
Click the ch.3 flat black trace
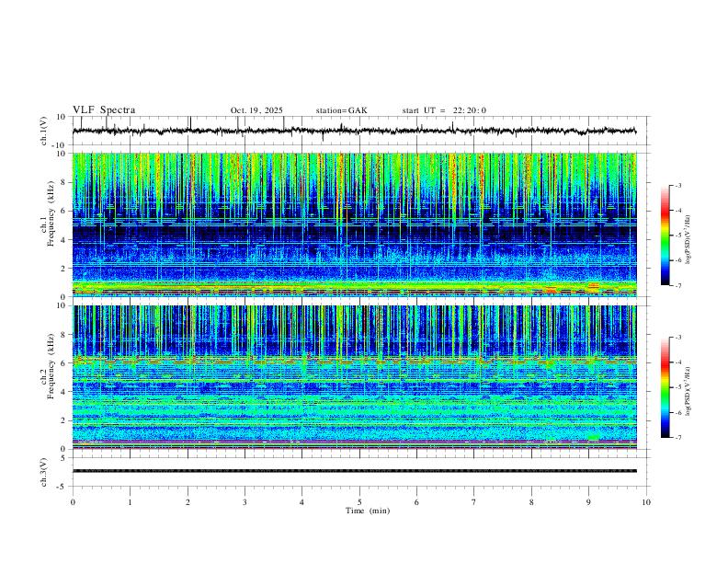[x=354, y=471]
